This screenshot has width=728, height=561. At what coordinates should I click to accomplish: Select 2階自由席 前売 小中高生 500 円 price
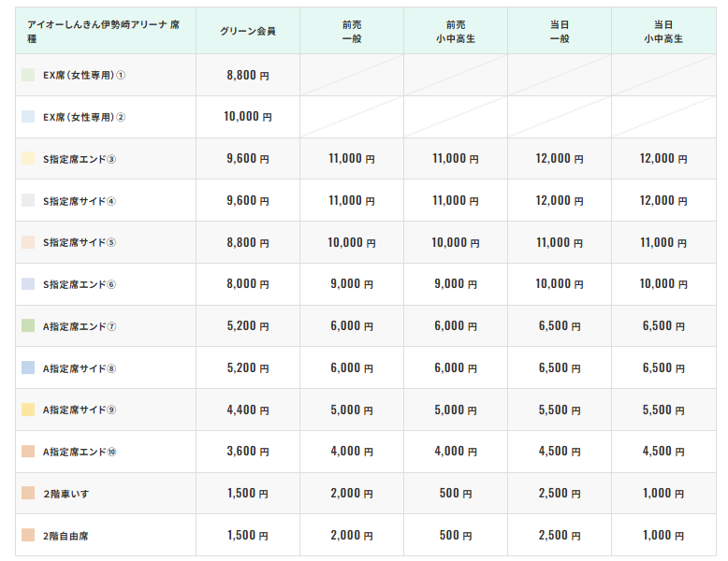point(456,536)
